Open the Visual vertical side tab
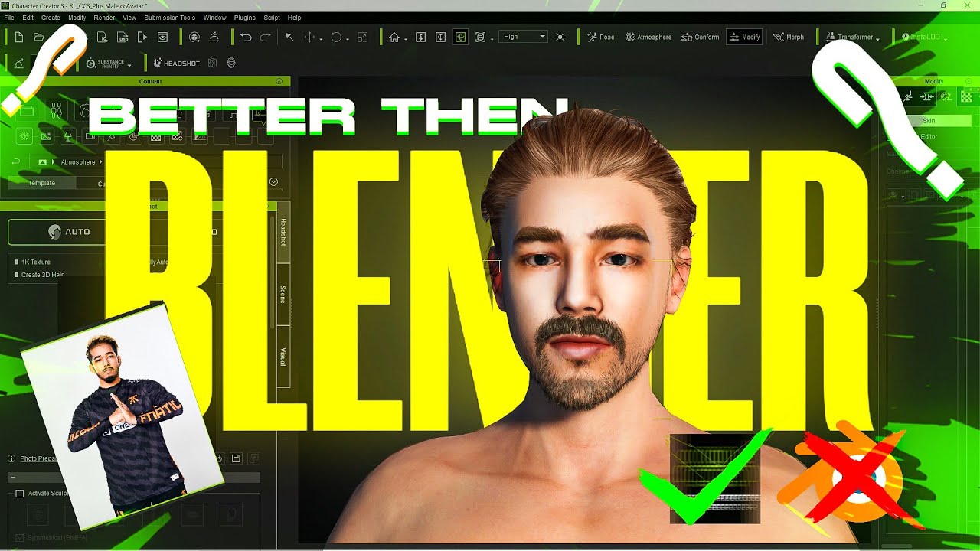This screenshot has width=980, height=551. click(283, 357)
